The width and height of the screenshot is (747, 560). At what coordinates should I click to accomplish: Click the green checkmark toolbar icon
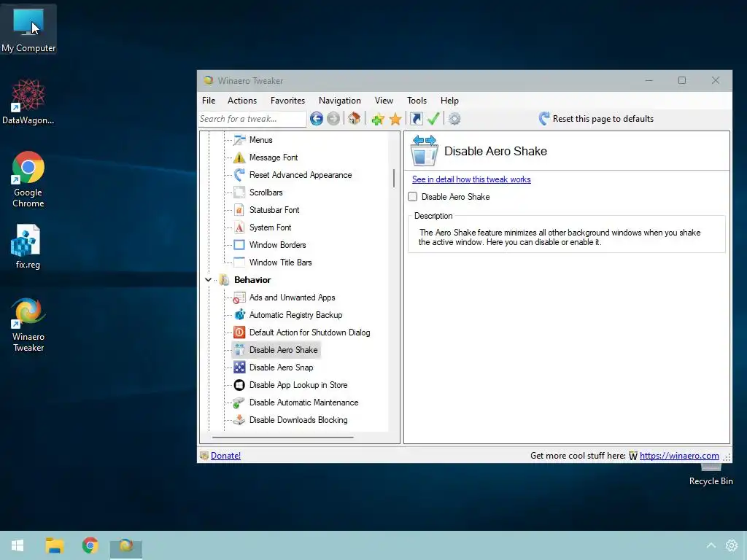point(433,119)
